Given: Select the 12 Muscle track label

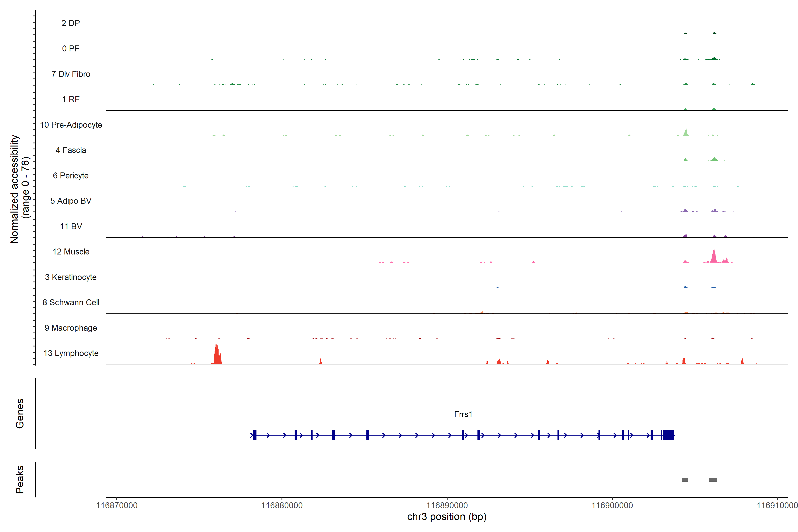Looking at the screenshot, I should 71,252.
